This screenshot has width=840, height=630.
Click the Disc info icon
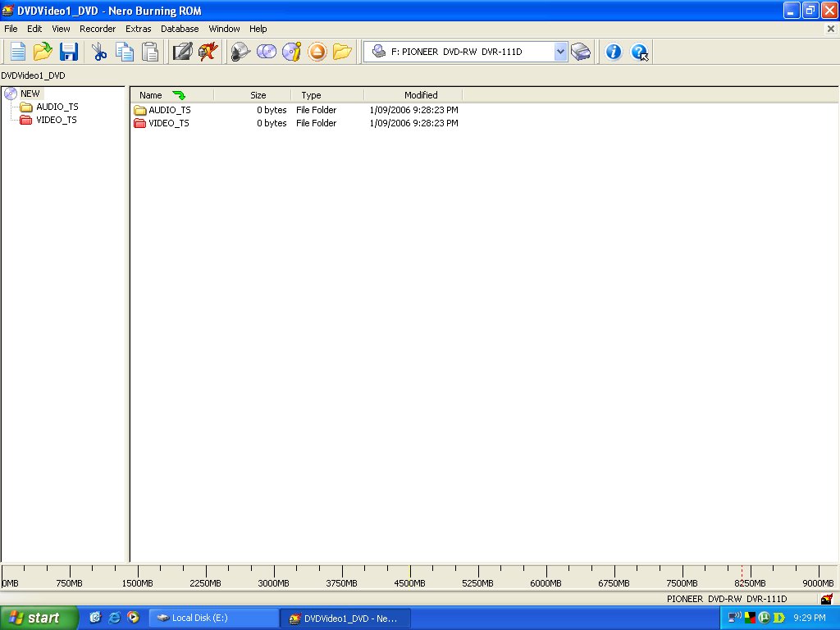click(x=292, y=52)
